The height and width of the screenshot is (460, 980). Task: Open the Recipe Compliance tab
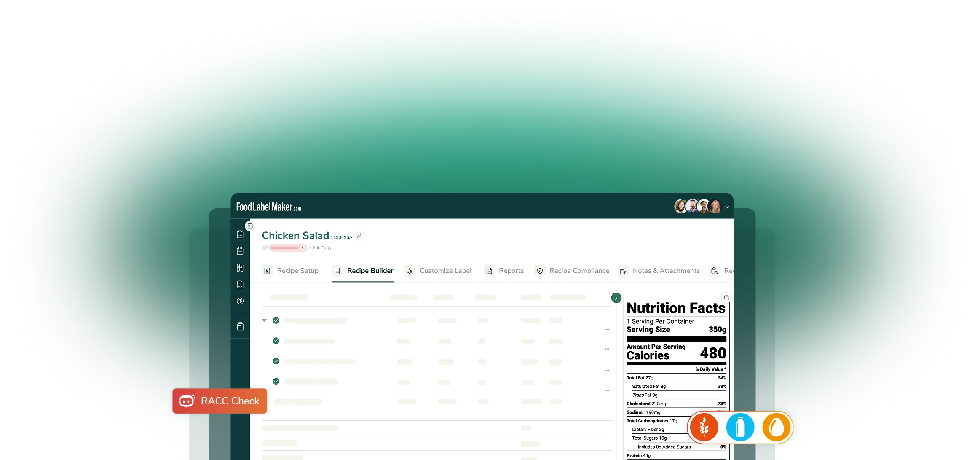(579, 271)
